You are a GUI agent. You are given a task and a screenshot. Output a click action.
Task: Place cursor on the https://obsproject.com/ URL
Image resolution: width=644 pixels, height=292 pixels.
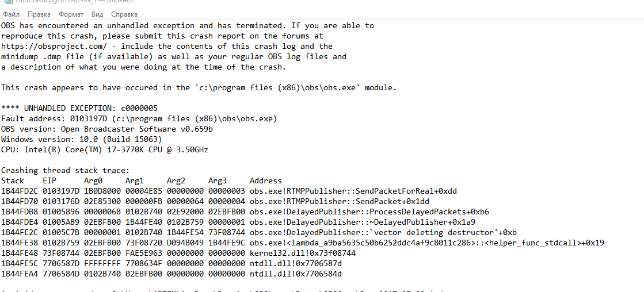54,47
